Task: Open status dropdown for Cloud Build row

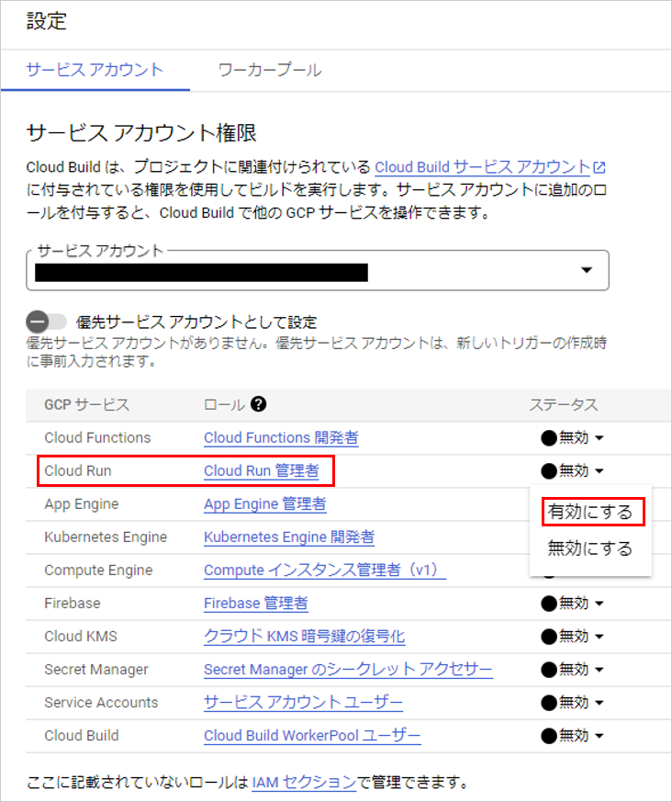Action: (572, 736)
